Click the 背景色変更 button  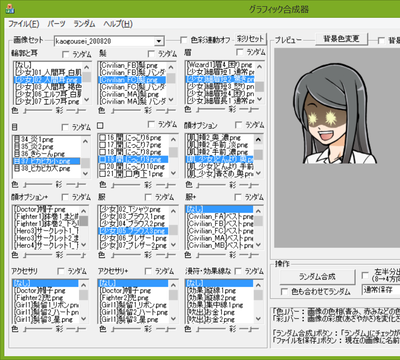[341, 39]
